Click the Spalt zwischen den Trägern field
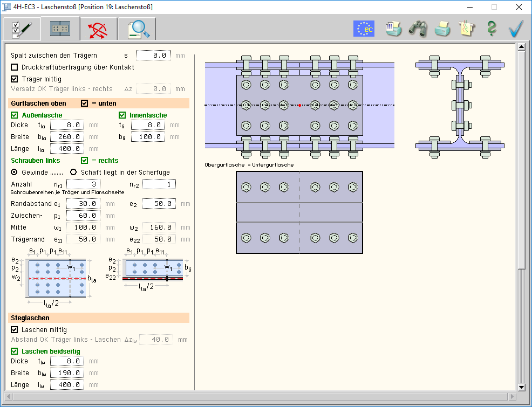This screenshot has width=532, height=407. tap(153, 56)
